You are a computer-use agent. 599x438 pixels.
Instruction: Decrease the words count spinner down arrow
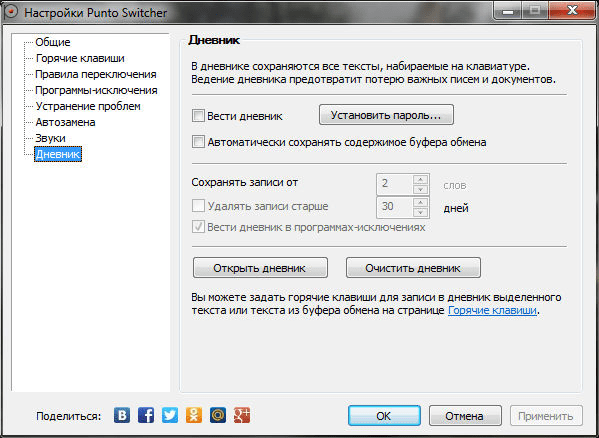(420, 189)
